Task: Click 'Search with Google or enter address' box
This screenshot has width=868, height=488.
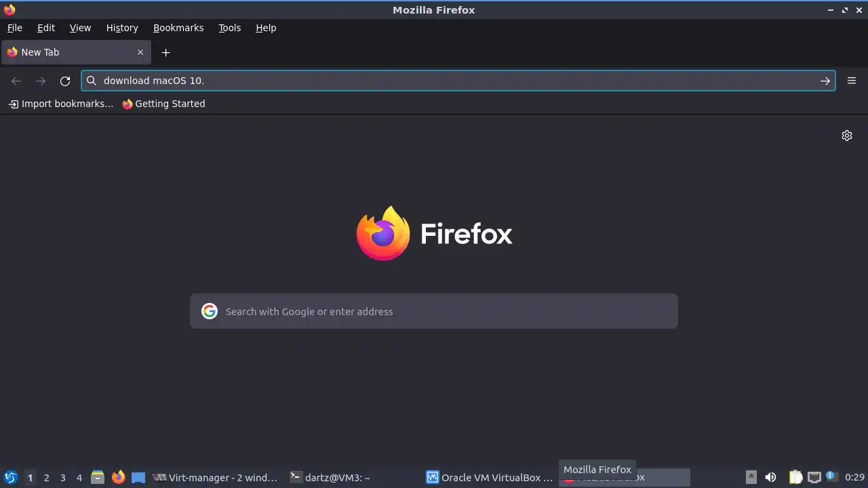Action: [x=434, y=311]
